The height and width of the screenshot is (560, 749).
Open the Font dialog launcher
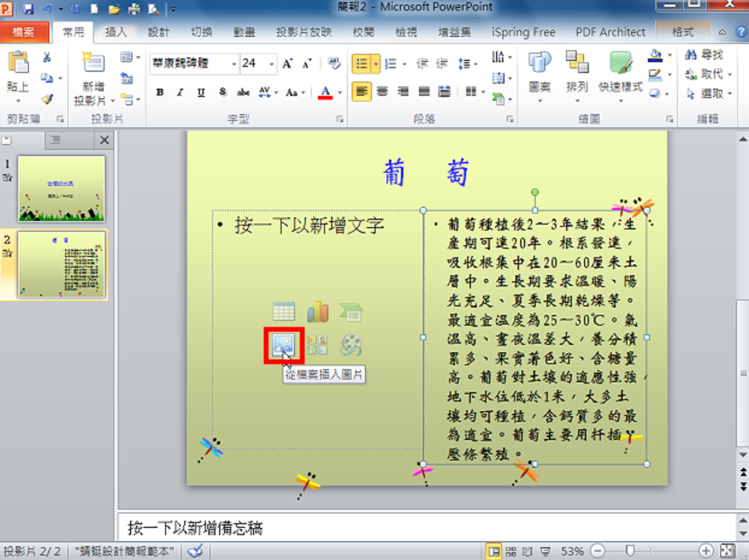(x=340, y=119)
